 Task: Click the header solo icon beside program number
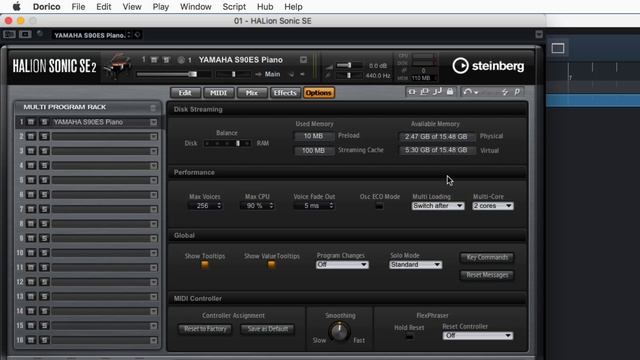click(x=166, y=60)
